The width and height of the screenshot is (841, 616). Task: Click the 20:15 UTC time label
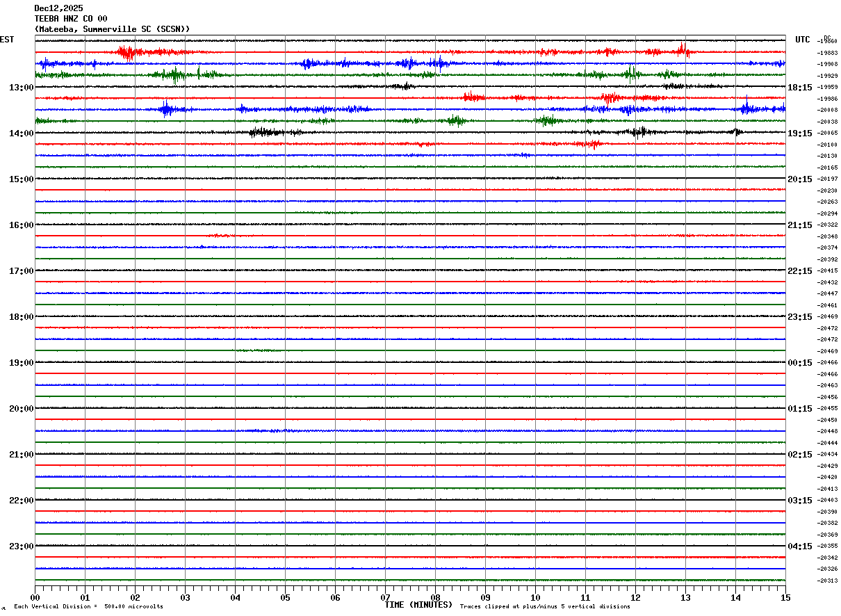pyautogui.click(x=800, y=179)
